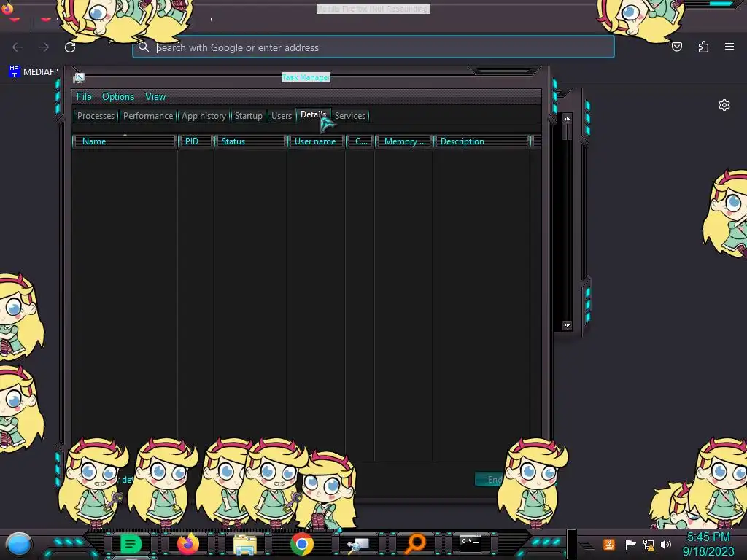Open Firefox from the taskbar

(x=187, y=544)
